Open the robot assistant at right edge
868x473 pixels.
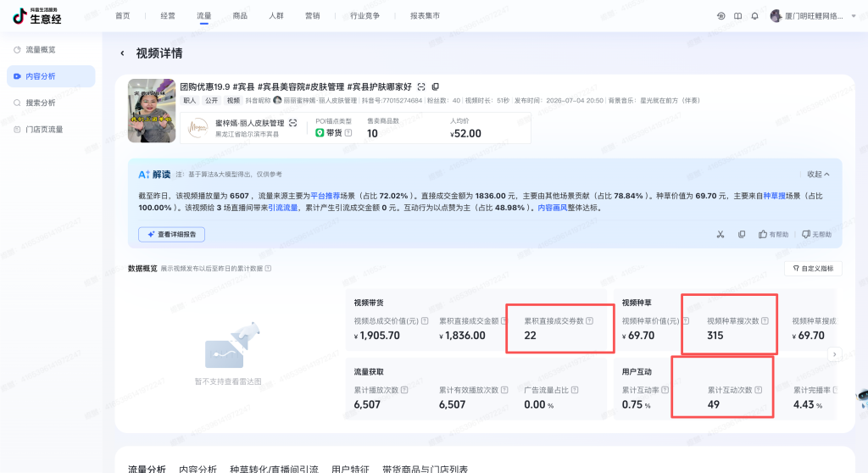click(862, 398)
